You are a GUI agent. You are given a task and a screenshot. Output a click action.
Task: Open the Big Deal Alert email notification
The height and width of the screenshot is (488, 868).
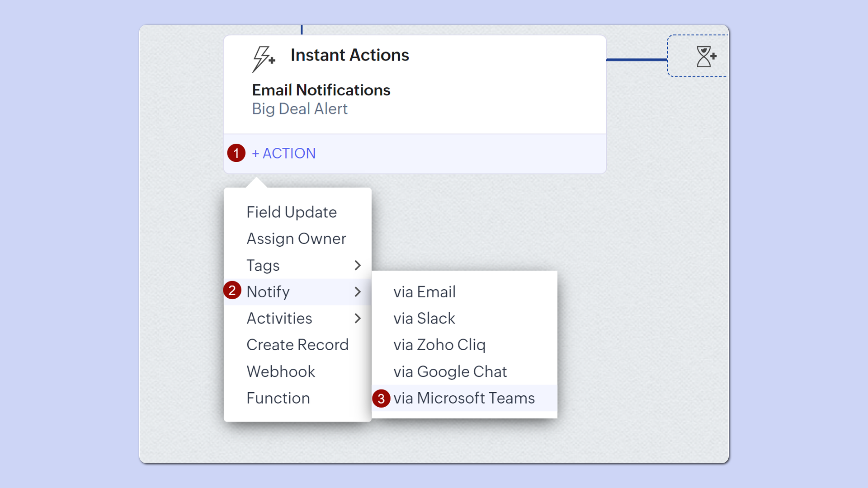click(299, 109)
